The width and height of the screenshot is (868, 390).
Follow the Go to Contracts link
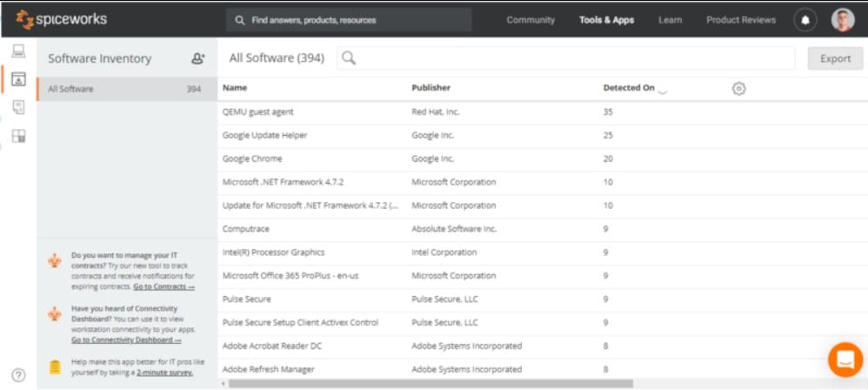[x=164, y=286]
